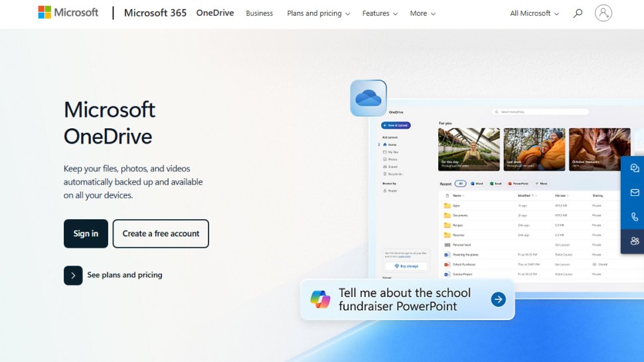Click the search box in OneDrive preview
The image size is (644, 362).
pyautogui.click(x=540, y=112)
